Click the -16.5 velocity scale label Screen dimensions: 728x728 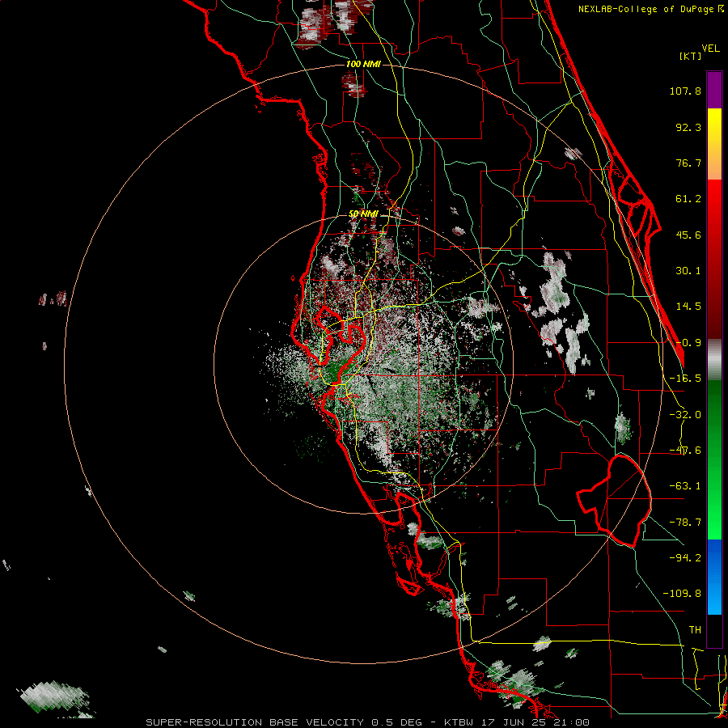(685, 379)
